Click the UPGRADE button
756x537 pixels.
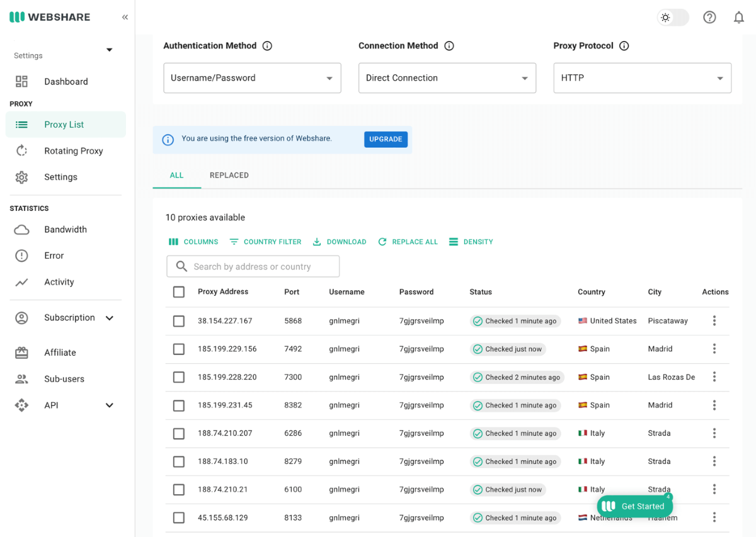coord(386,139)
